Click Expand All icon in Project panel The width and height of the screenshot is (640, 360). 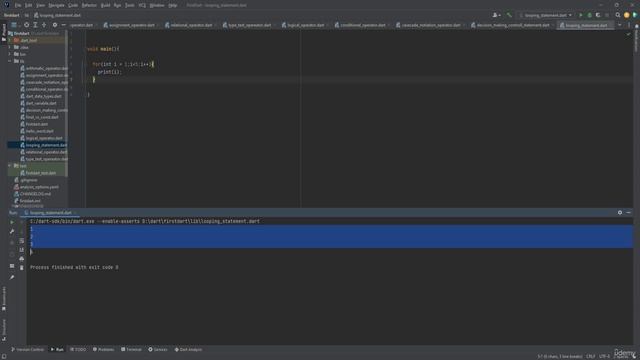click(36, 25)
